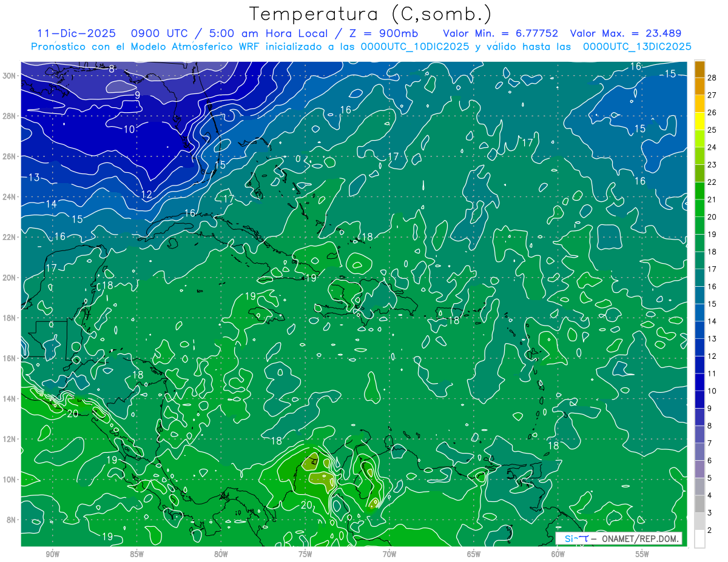Click the '14' contour label on the map
Image resolution: width=728 pixels, height=562 pixels.
(51, 204)
